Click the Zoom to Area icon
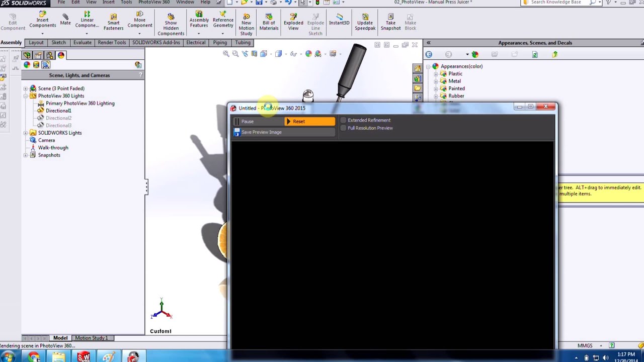The width and height of the screenshot is (644, 362). (x=235, y=54)
